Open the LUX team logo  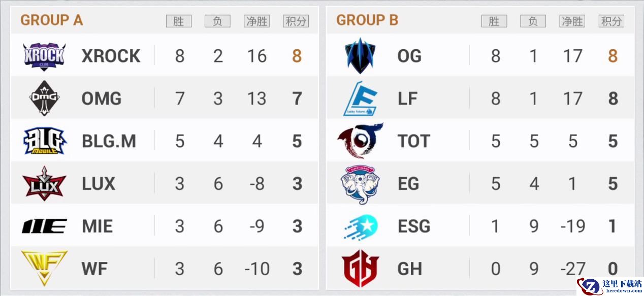click(44, 183)
